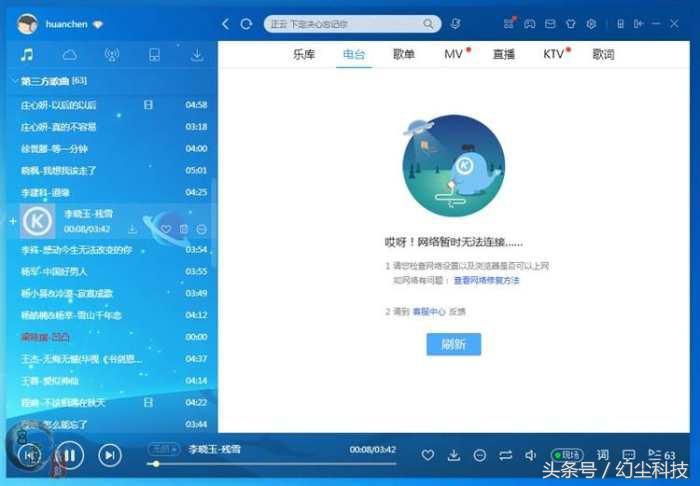The width and height of the screenshot is (700, 486).
Task: Toggle desktop lyrics with the 词 button
Action: [603, 455]
